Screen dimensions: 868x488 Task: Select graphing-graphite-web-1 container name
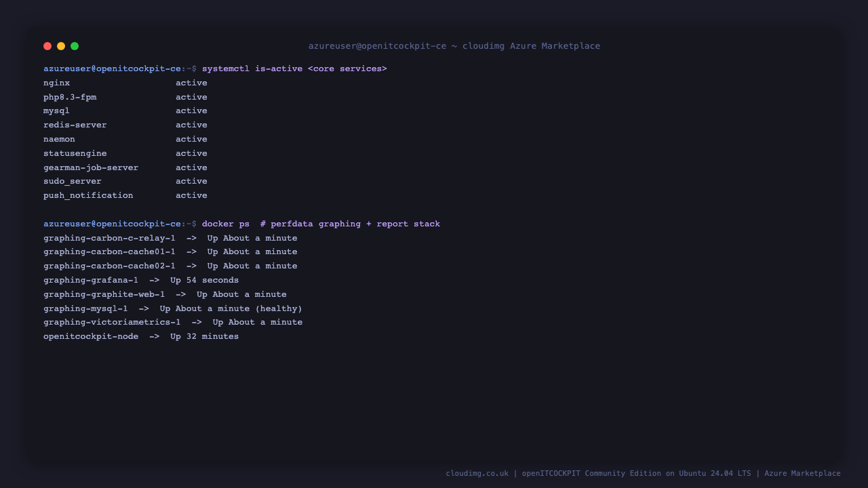tap(104, 294)
